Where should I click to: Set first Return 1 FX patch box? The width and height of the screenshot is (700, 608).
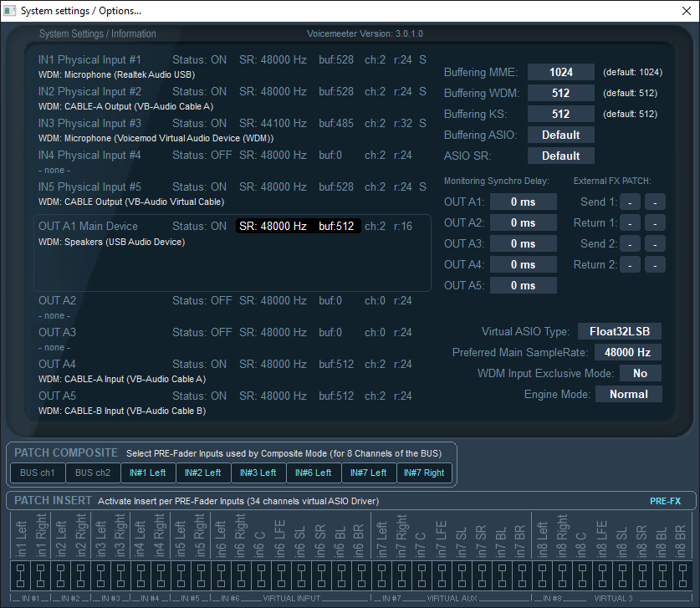(630, 222)
